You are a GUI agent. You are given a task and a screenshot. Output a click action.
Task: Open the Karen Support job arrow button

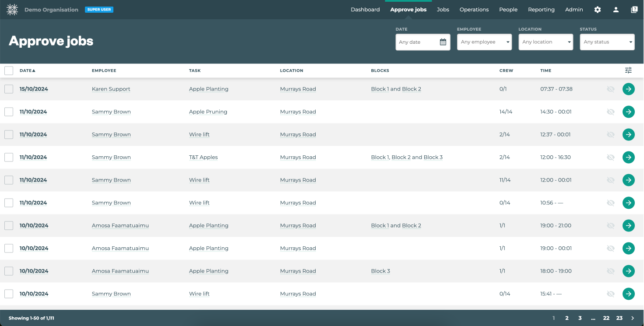(x=628, y=89)
